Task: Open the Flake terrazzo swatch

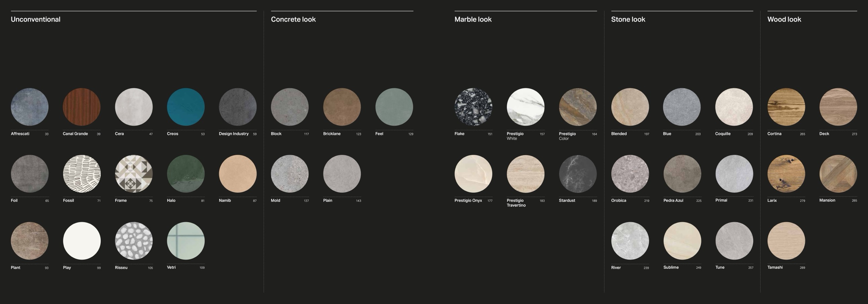Action: (473, 107)
